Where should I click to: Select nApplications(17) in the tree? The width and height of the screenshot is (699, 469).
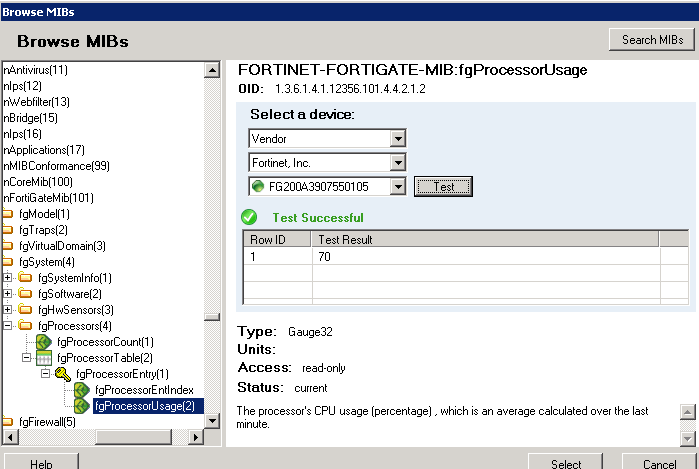[x=44, y=150]
